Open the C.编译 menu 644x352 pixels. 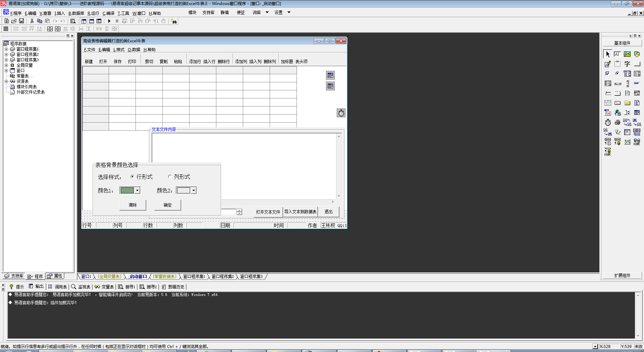click(x=108, y=13)
